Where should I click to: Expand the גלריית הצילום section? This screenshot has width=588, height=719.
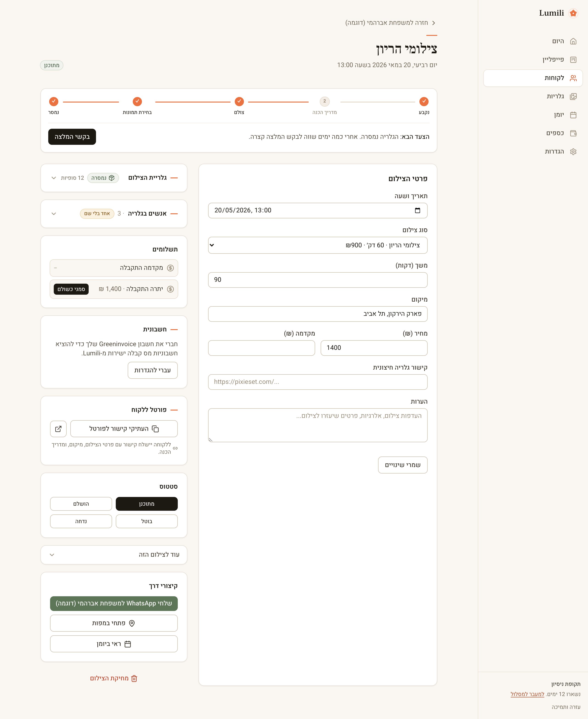54,178
